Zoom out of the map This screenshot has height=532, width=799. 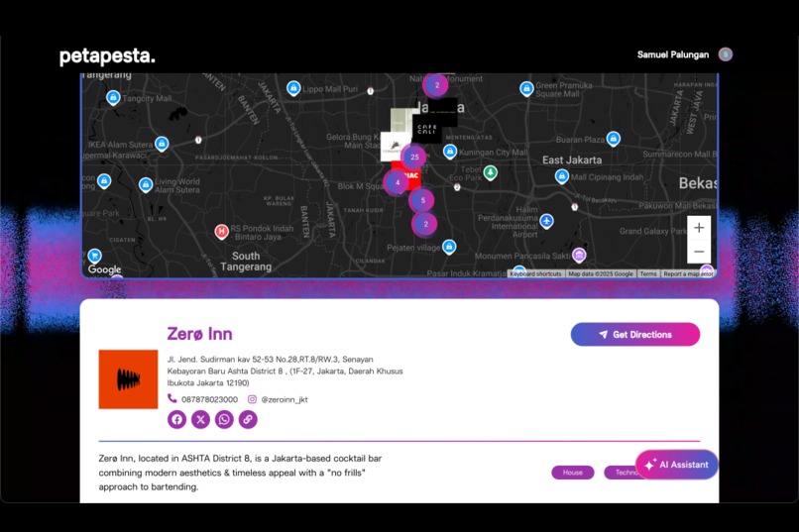[x=699, y=252]
